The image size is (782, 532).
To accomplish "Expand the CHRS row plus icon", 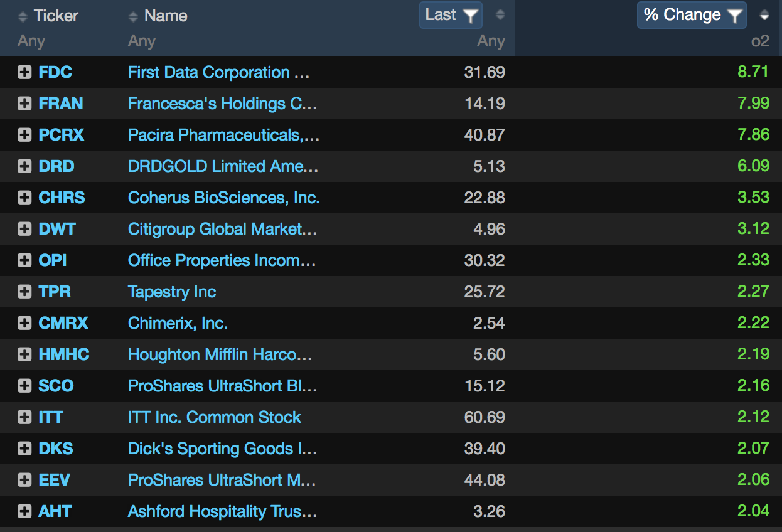I will tap(24, 198).
